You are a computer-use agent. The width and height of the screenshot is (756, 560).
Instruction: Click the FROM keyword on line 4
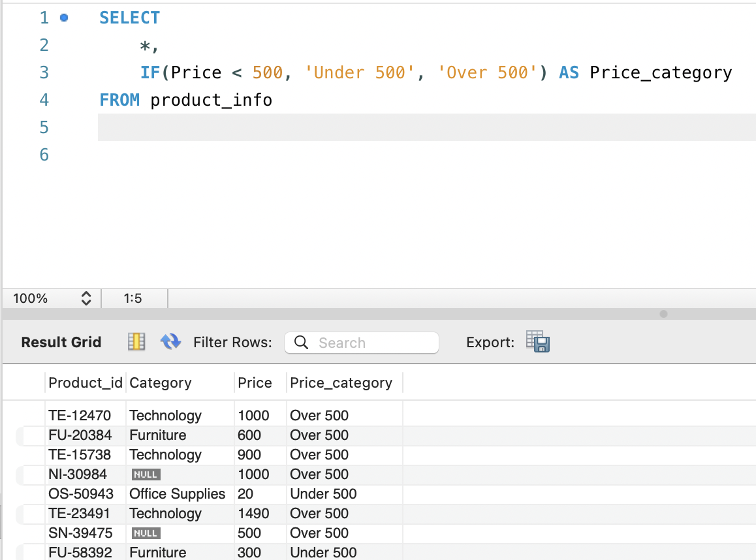click(x=119, y=101)
